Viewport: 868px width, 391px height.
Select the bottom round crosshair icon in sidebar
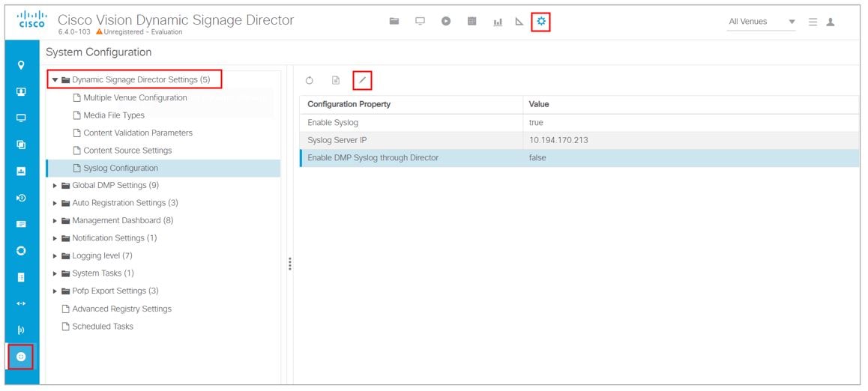[22, 357]
